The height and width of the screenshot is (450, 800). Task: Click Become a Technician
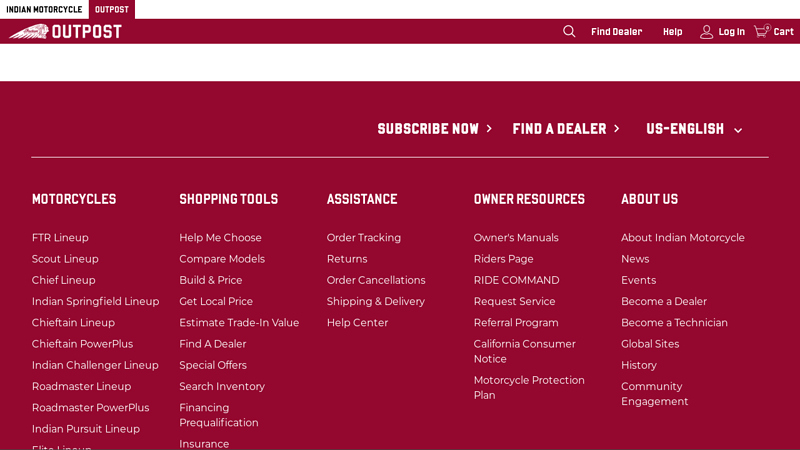pyautogui.click(x=674, y=323)
